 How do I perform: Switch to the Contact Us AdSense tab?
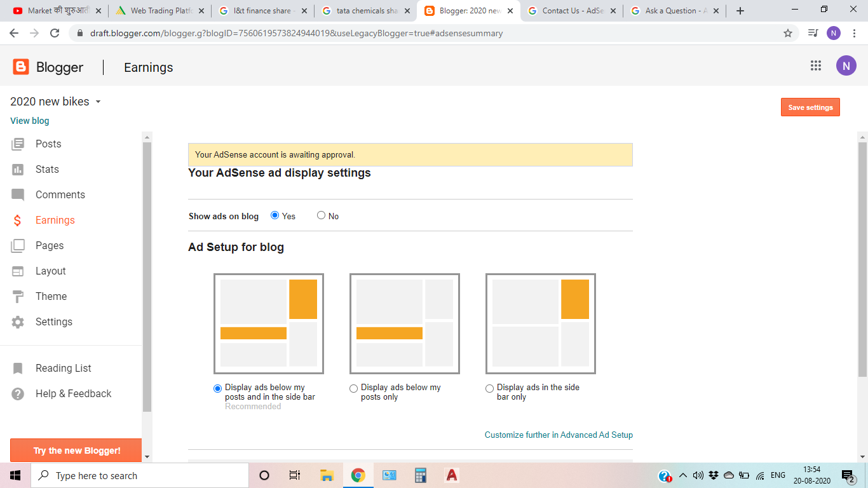[x=571, y=11]
